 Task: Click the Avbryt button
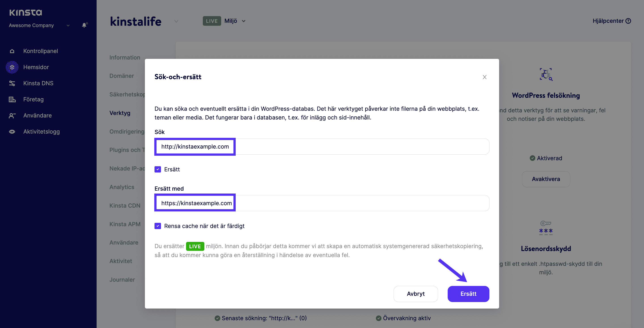[415, 294]
